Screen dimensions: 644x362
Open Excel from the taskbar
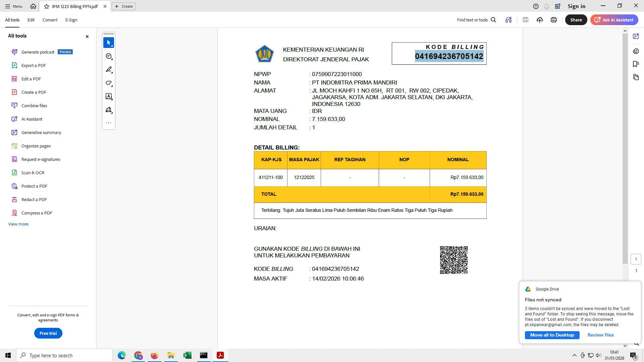pos(187,355)
